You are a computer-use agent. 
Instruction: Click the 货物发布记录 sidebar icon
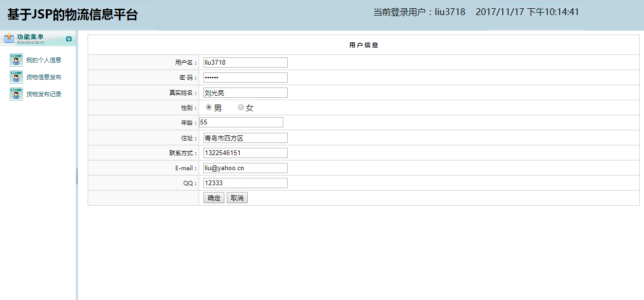pyautogui.click(x=16, y=94)
